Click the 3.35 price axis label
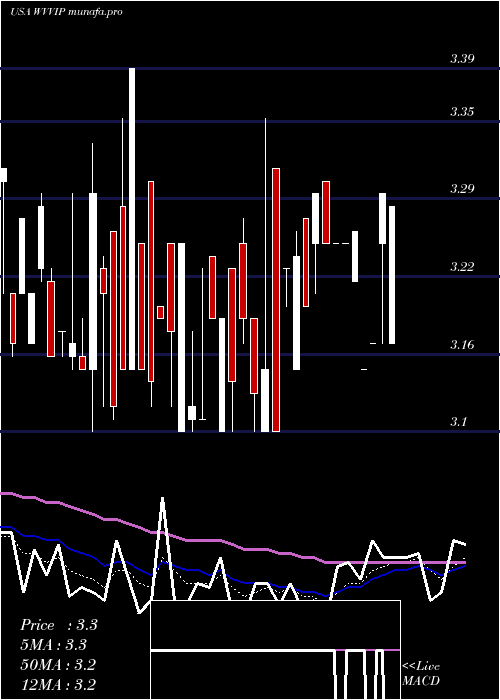 [462, 111]
